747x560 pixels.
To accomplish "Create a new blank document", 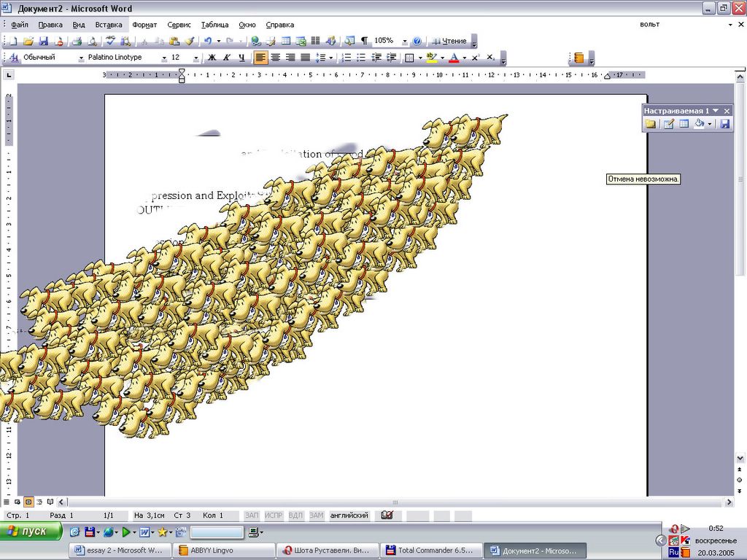I will point(13,42).
